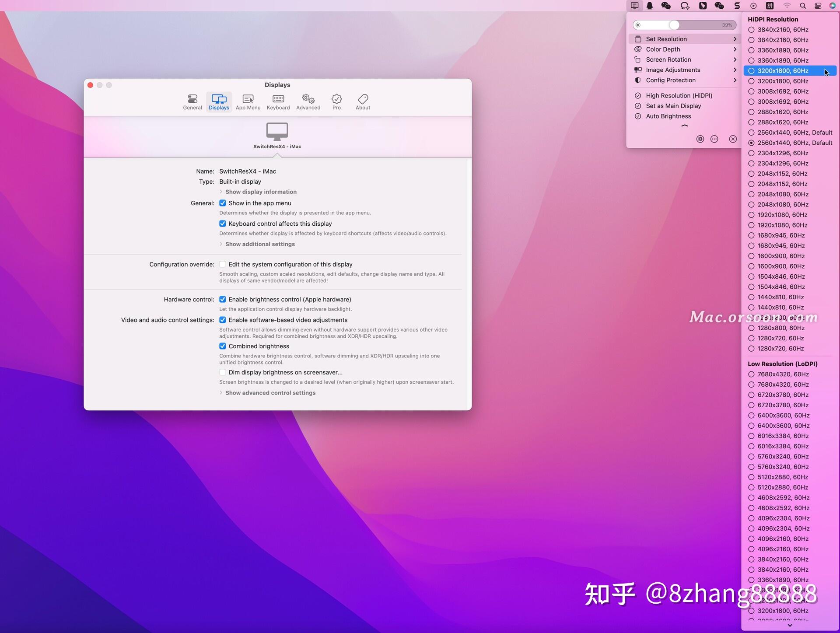Open the settings gear in the popup panel
Screen dimensions: 840x633
point(700,139)
